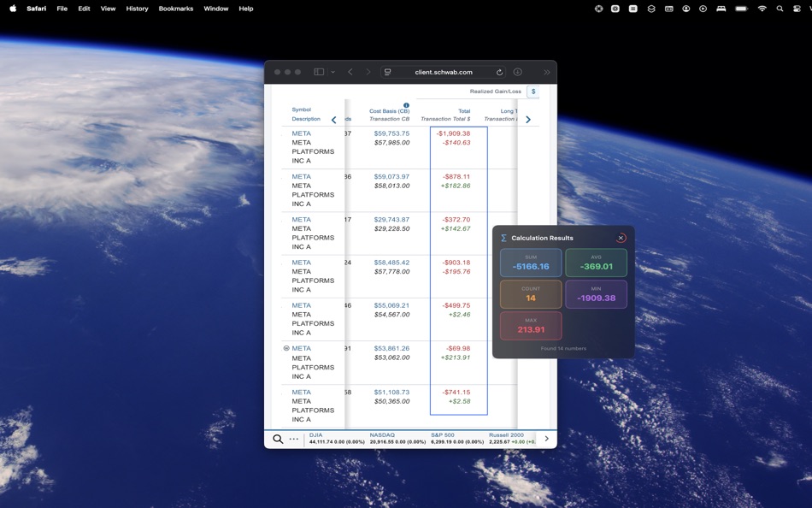The height and width of the screenshot is (508, 812).
Task: Open the bed-shaped menu bar icon
Action: [x=721, y=9]
